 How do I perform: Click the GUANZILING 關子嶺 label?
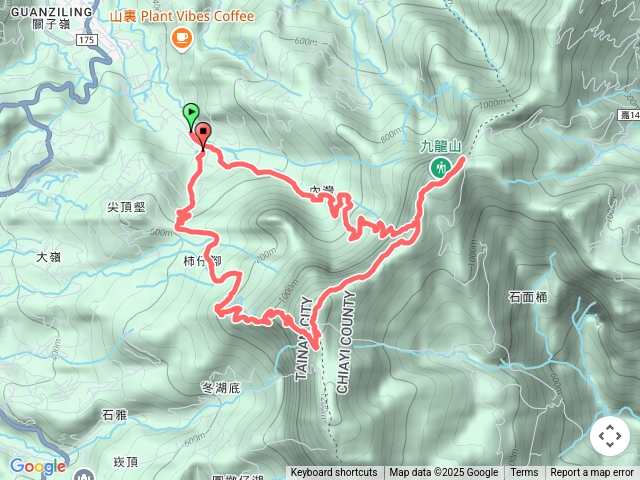tap(51, 18)
